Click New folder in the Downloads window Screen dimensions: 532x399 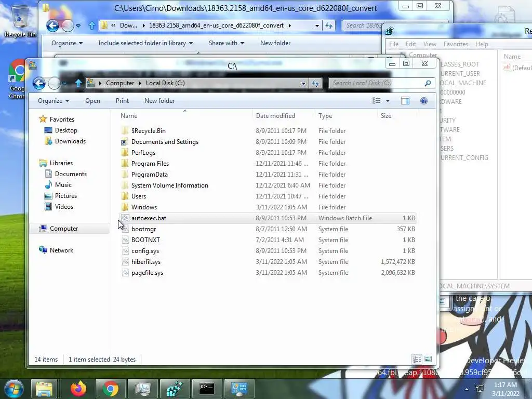pos(275,43)
